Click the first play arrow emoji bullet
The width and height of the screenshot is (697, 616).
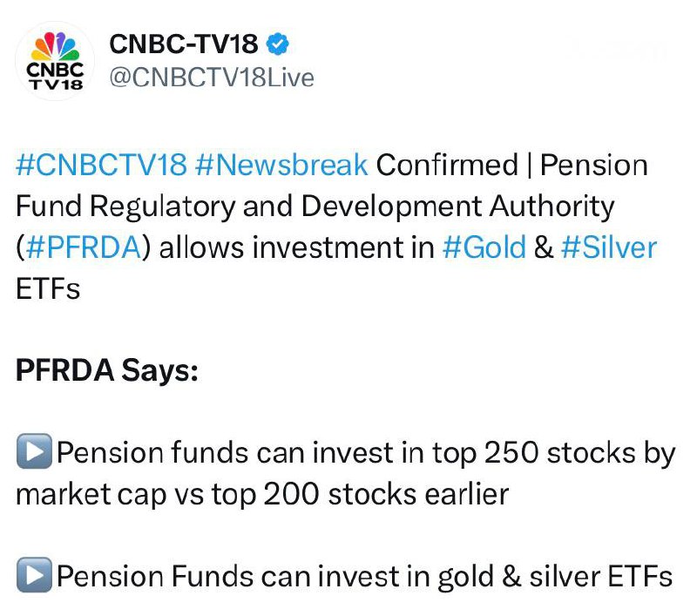[34, 453]
